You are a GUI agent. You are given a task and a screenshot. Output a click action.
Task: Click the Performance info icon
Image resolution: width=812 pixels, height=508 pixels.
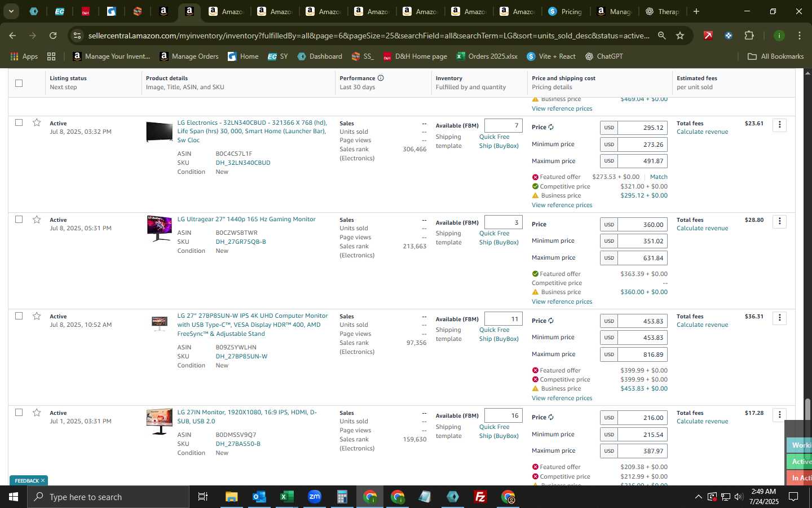click(x=381, y=78)
